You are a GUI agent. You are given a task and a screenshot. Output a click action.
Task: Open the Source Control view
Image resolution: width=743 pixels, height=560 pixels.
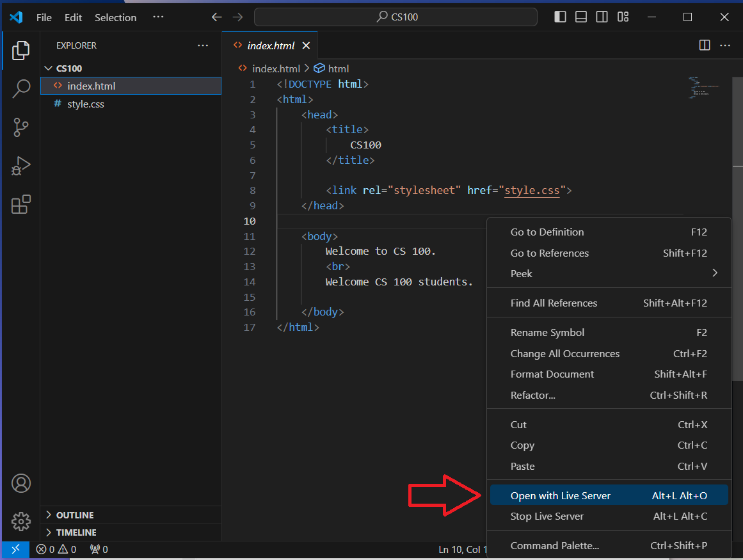[x=21, y=127]
